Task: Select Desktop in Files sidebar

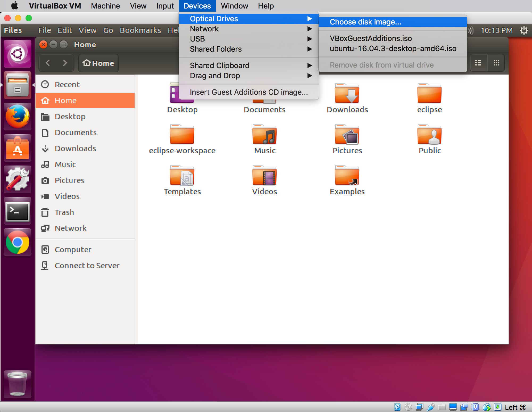Action: [x=85, y=117]
